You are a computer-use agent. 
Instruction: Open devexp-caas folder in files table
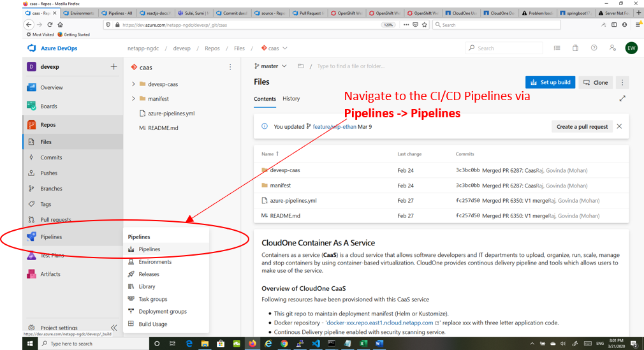coord(284,170)
